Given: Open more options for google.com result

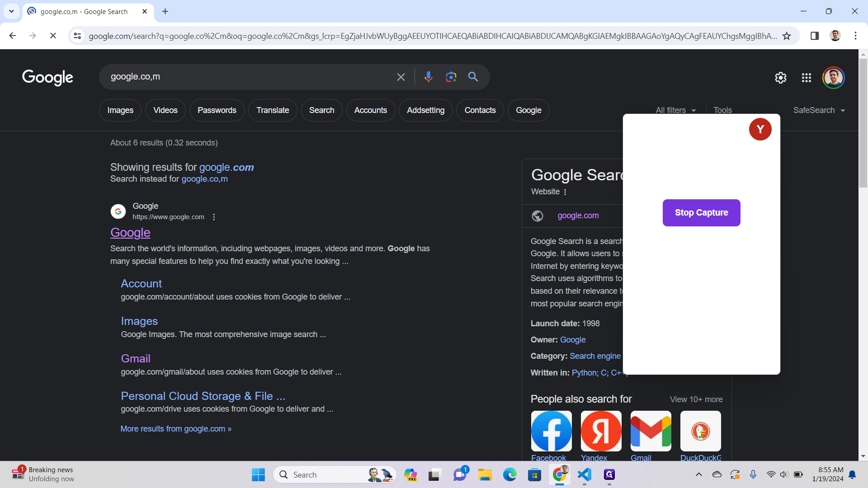Looking at the screenshot, I should pos(214,217).
